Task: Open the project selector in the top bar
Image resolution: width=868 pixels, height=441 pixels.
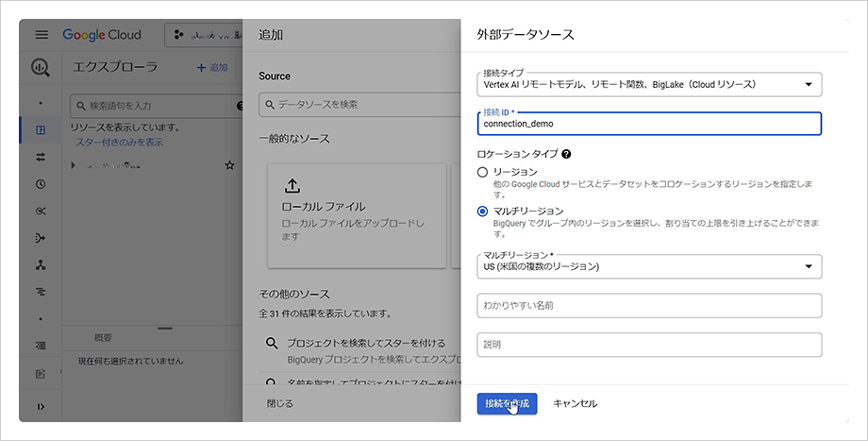Action: [204, 35]
